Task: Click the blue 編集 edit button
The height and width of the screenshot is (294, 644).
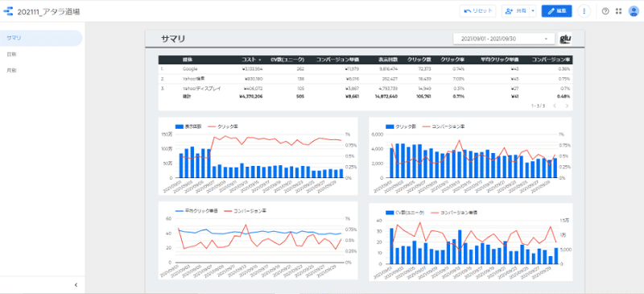Action: click(x=556, y=11)
